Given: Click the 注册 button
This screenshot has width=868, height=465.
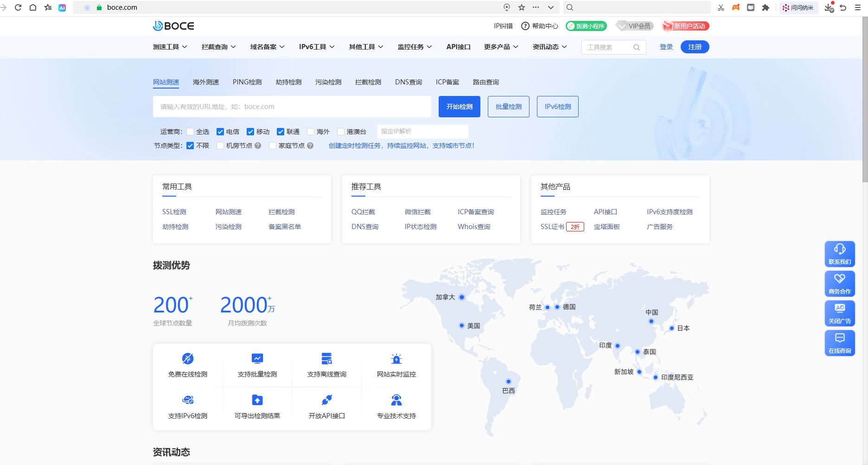Looking at the screenshot, I should (695, 47).
